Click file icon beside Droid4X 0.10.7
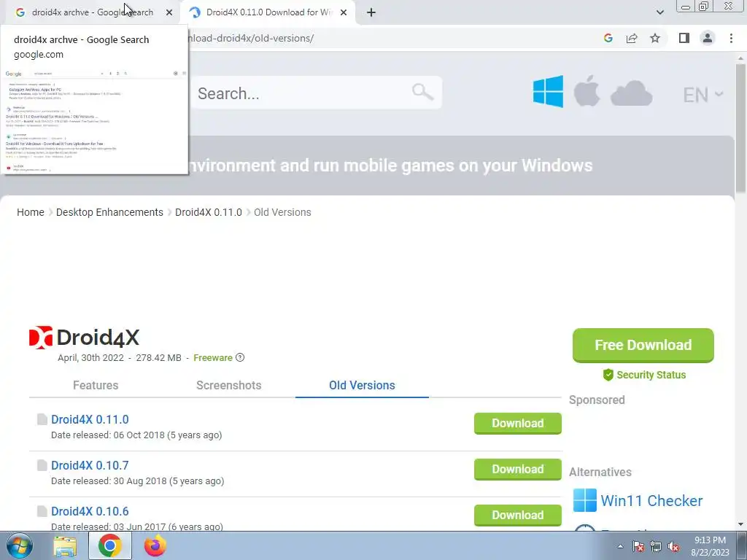 [x=42, y=465]
